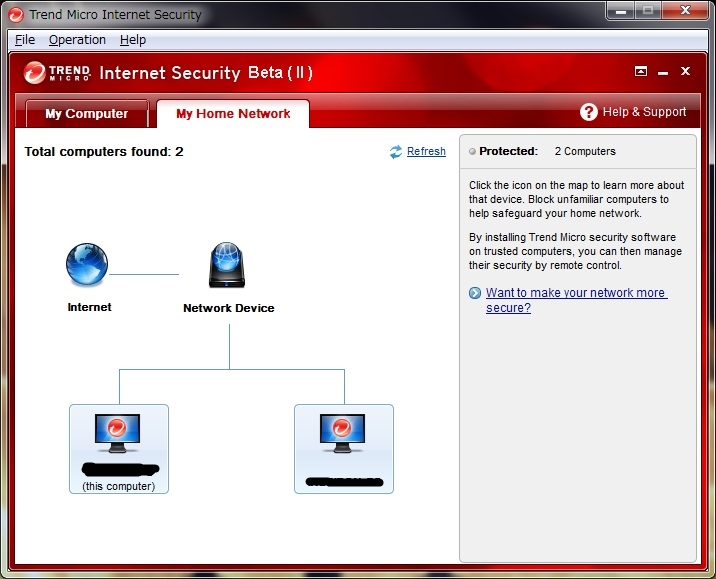Image resolution: width=716 pixels, height=579 pixels.
Task: Click the restore-size icon in red header
Action: pyautogui.click(x=641, y=71)
